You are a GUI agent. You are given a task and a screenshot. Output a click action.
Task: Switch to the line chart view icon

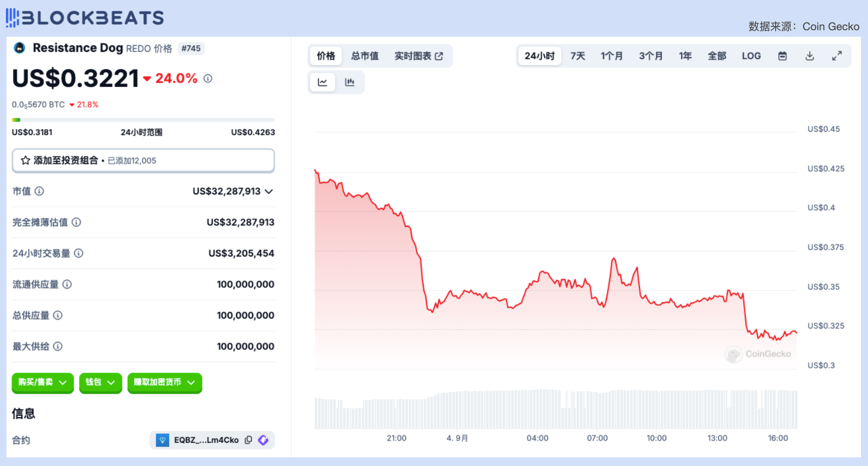[323, 82]
